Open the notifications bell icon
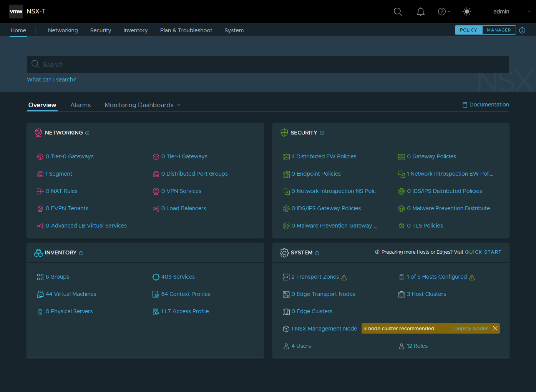This screenshot has width=536, height=392. coord(421,12)
